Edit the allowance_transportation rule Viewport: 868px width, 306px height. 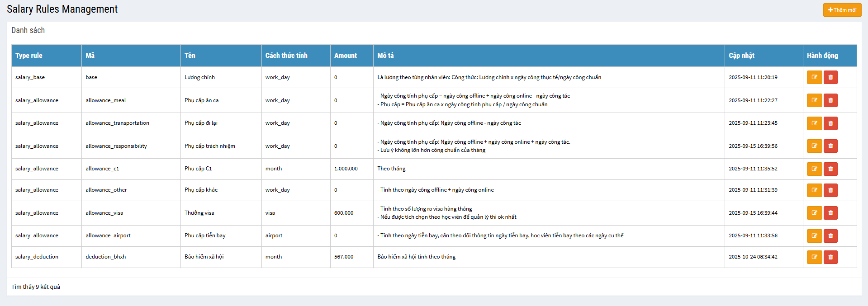(814, 123)
